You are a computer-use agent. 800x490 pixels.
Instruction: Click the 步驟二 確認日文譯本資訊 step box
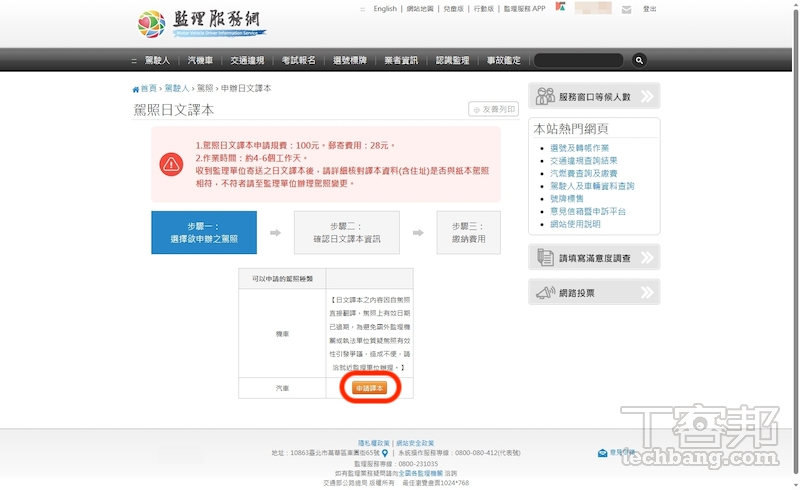(x=347, y=233)
